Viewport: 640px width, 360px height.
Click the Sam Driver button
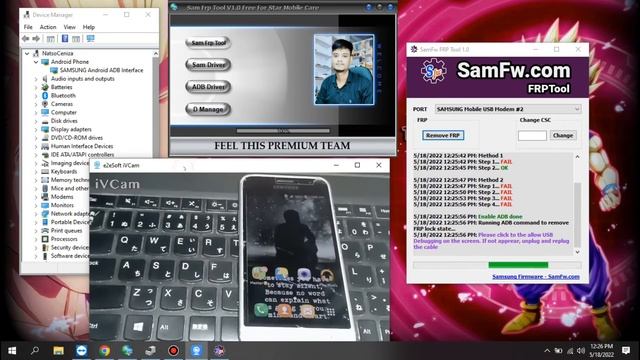tap(208, 64)
